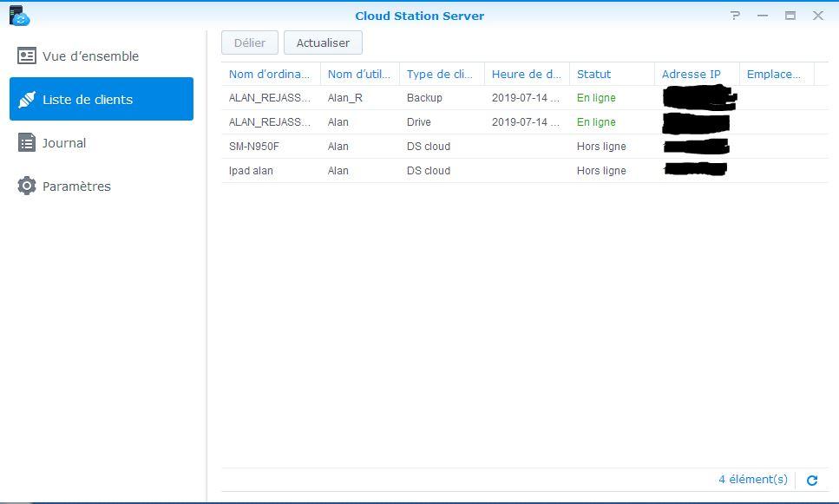
Task: Click the Cloud Station Server app icon
Action: [x=19, y=16]
